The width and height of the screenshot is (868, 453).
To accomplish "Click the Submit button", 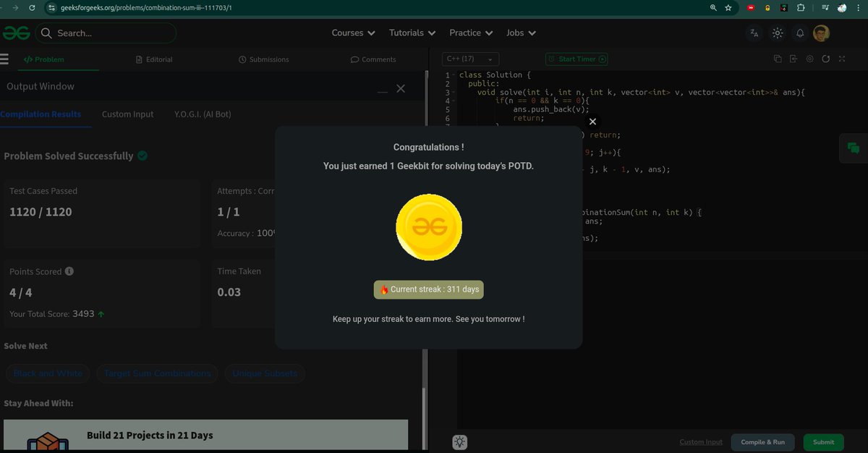I will point(823,442).
